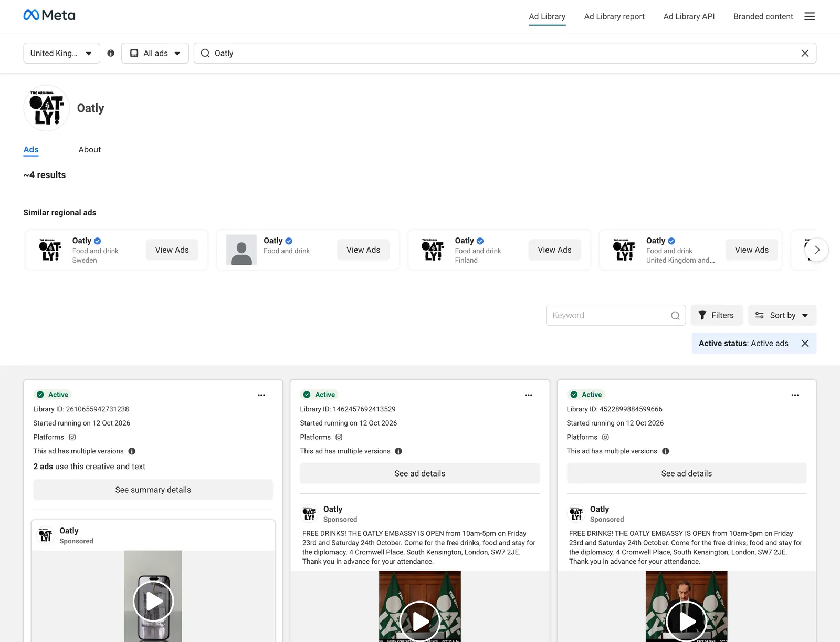Remove the Active status filter chip
The width and height of the screenshot is (840, 642).
(x=805, y=343)
